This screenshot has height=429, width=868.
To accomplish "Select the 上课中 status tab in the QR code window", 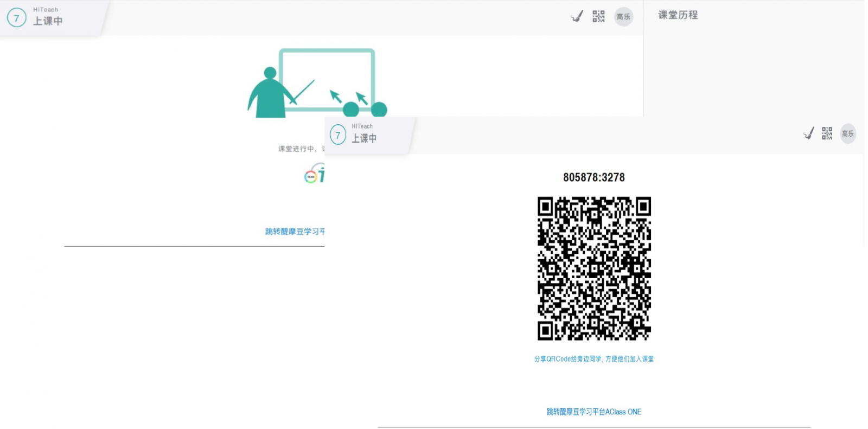I will coord(364,138).
